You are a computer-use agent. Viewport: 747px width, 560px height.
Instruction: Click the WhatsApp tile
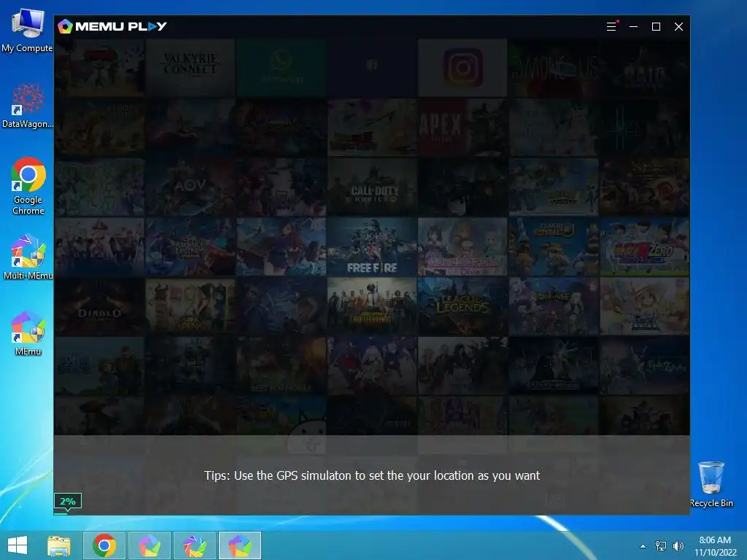click(281, 68)
